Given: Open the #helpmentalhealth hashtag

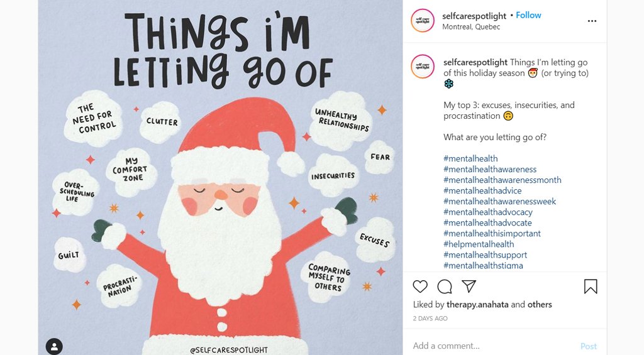Looking at the screenshot, I should [479, 244].
